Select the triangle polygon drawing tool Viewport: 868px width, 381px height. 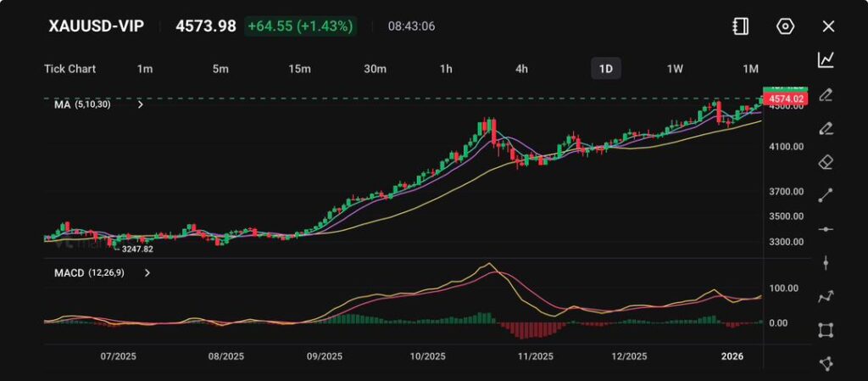[826, 363]
